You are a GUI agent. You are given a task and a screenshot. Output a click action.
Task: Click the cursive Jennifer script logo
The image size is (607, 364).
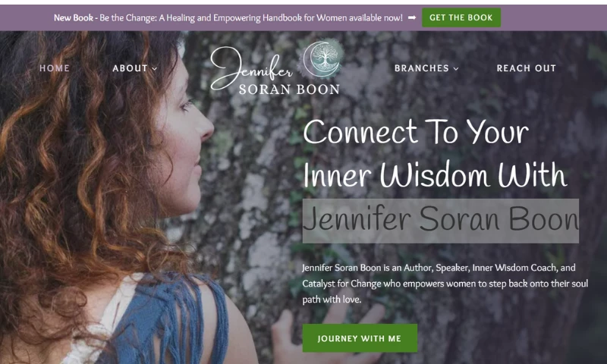(251, 67)
